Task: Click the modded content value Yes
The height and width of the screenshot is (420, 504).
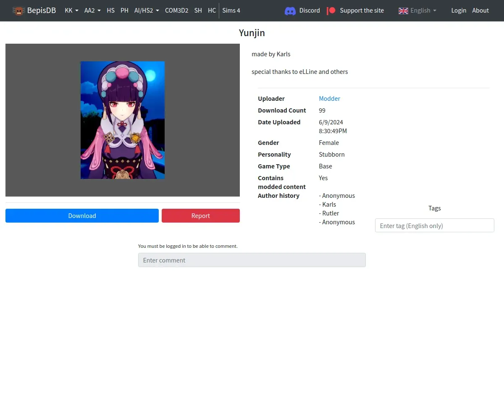Action: tap(323, 178)
